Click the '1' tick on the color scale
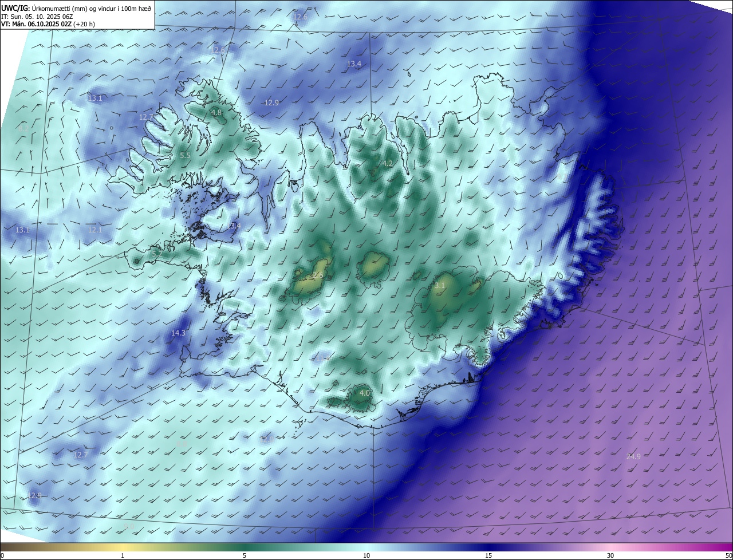733x560 pixels. click(x=123, y=555)
